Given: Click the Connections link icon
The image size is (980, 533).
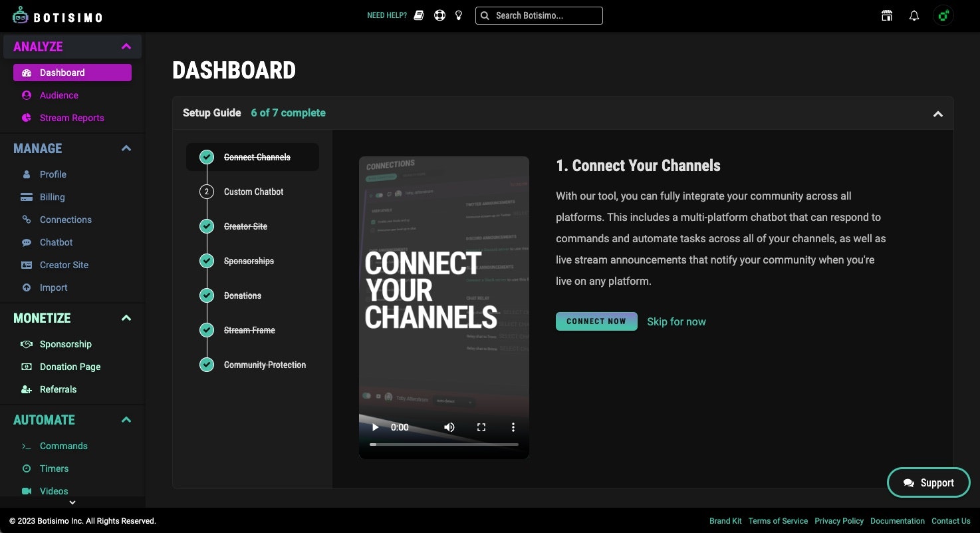Looking at the screenshot, I should tap(27, 220).
